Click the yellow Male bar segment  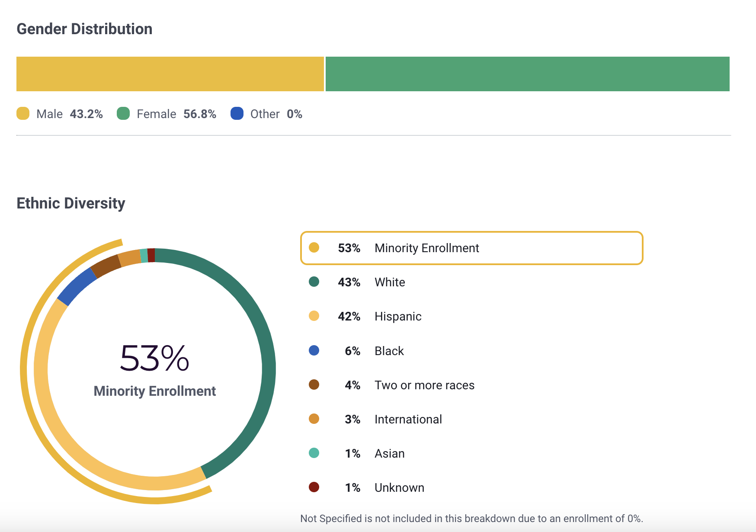click(170, 74)
